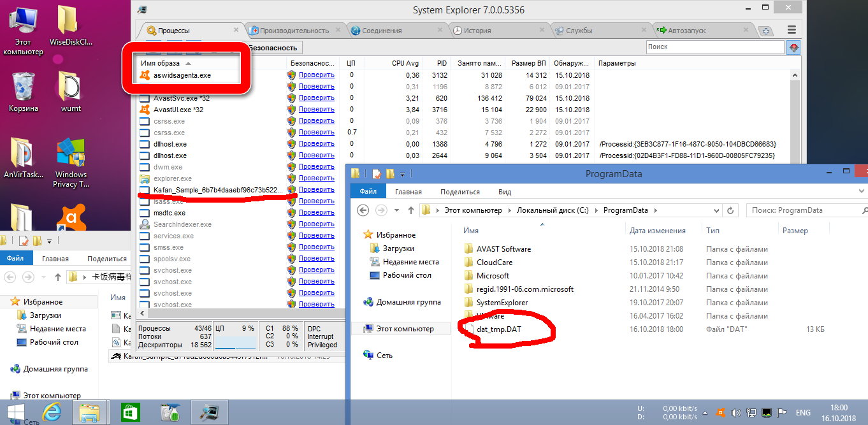Open the AVAST Software folder
The height and width of the screenshot is (425, 868).
(x=503, y=249)
